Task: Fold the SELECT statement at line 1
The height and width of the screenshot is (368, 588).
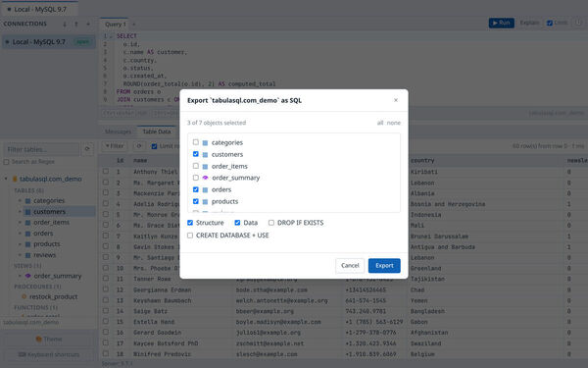Action: [112, 36]
